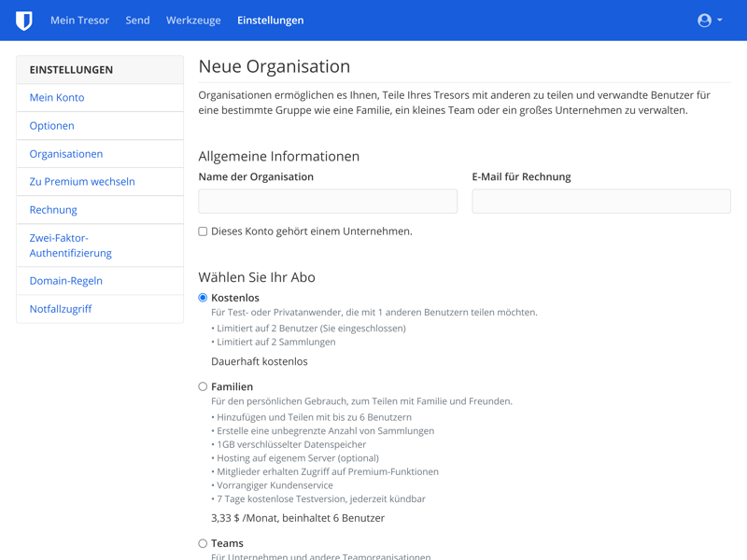
Task: Select the Teams plan radio button
Action: (x=203, y=543)
